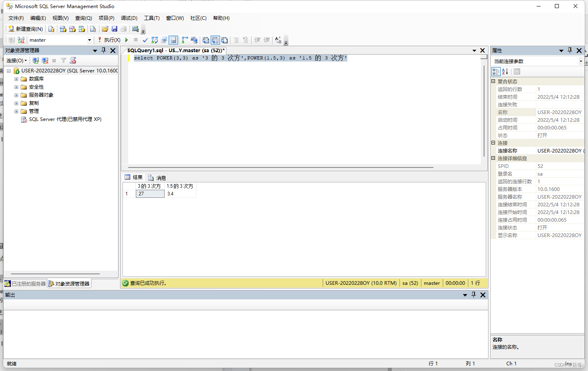Open Query Options icon
The image size is (588, 371).
[164, 40]
